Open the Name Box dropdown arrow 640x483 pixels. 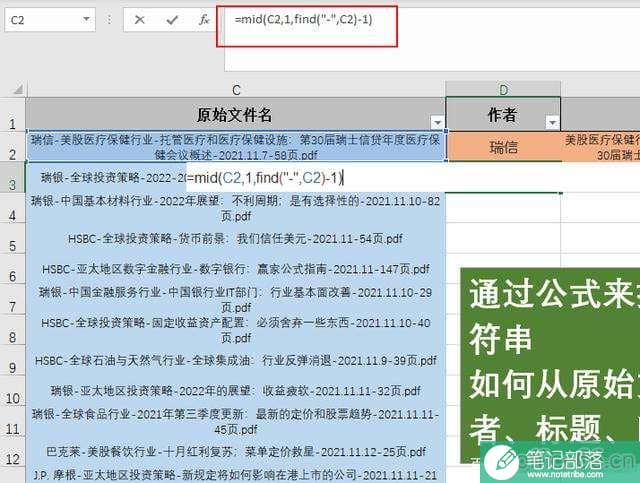pyautogui.click(x=86, y=19)
